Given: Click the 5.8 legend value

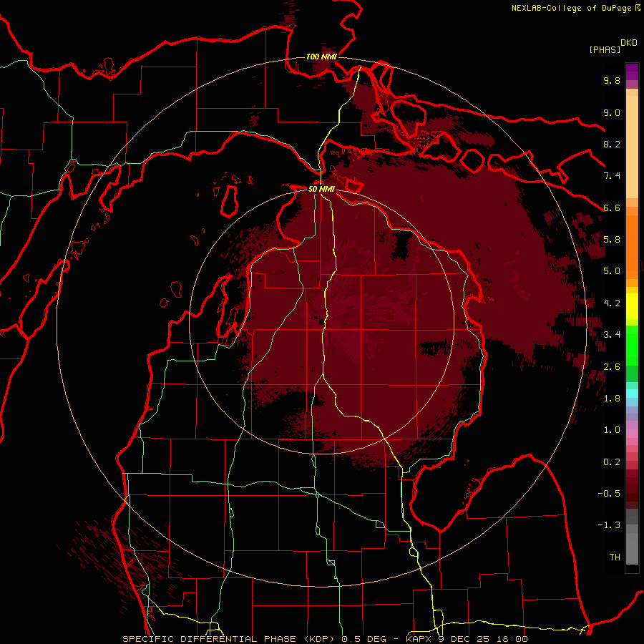Looking at the screenshot, I should [612, 240].
